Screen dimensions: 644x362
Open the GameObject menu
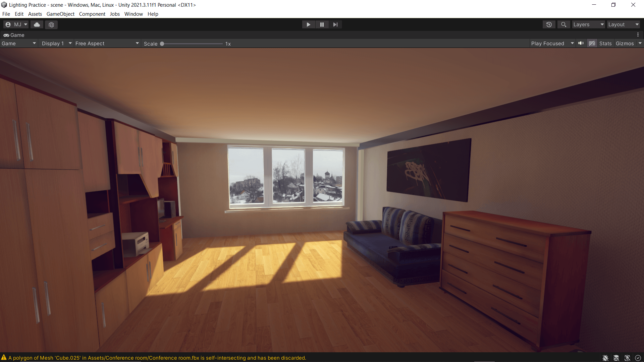click(x=60, y=14)
